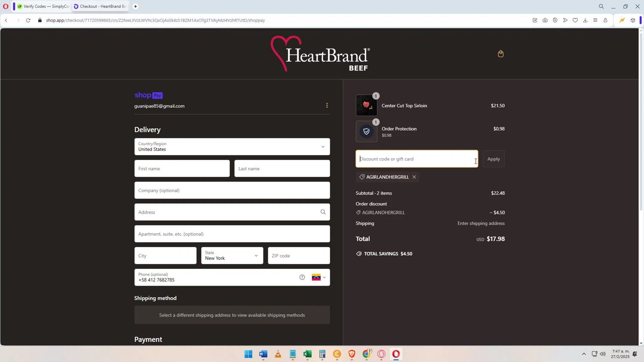
Task: Open the Shop Pay account options menu
Action: pyautogui.click(x=327, y=106)
